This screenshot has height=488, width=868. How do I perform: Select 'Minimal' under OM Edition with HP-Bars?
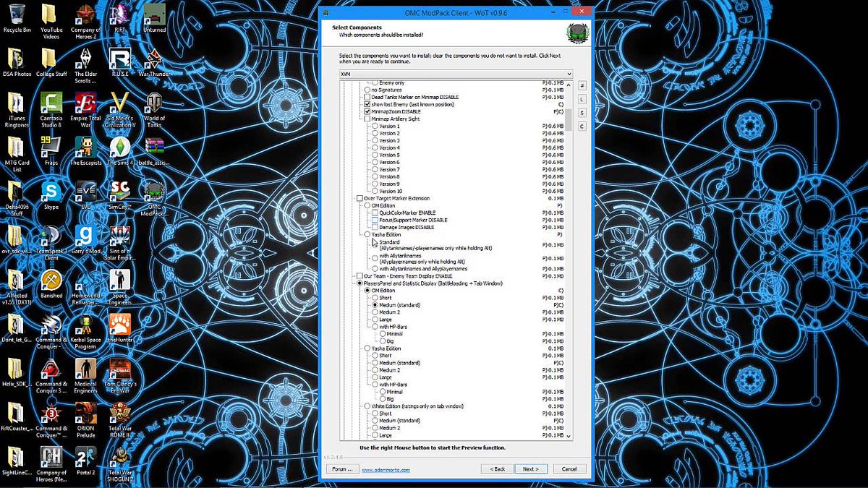383,334
